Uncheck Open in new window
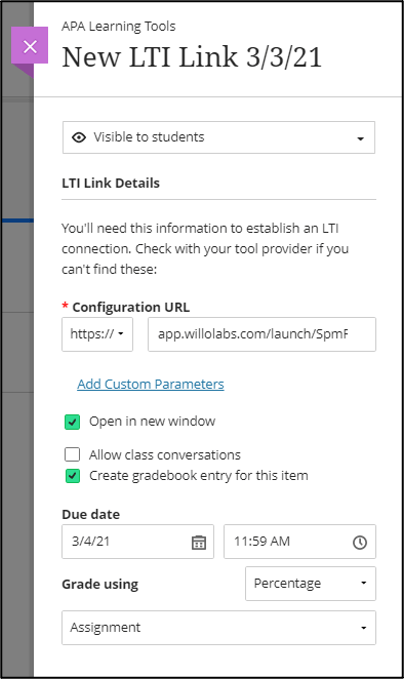The height and width of the screenshot is (680, 404). (72, 422)
